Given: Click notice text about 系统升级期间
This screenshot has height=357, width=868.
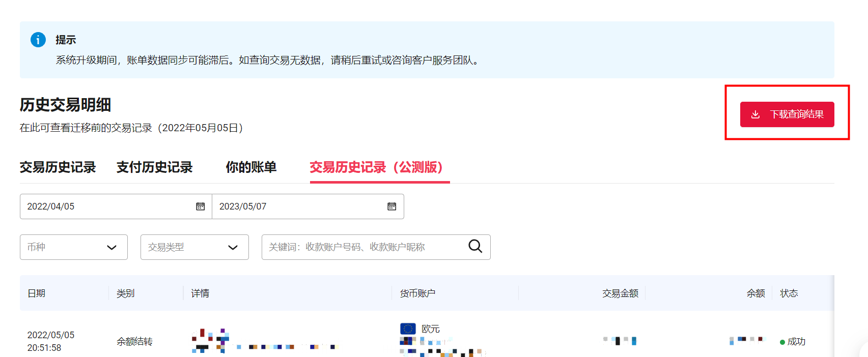Looking at the screenshot, I should (x=268, y=60).
